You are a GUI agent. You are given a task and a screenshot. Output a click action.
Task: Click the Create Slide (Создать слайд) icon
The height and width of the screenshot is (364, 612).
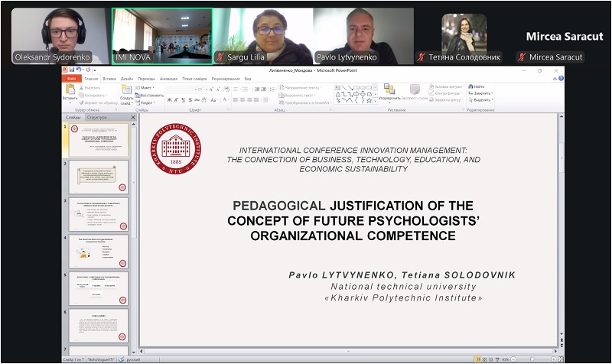pos(126,92)
